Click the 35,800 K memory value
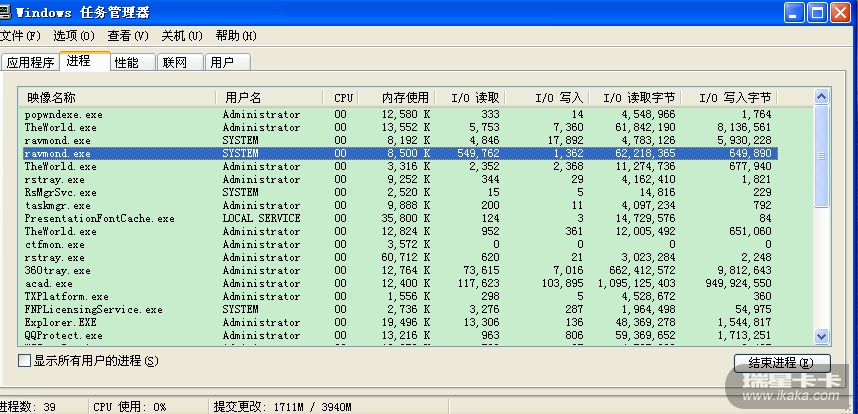 pyautogui.click(x=405, y=218)
